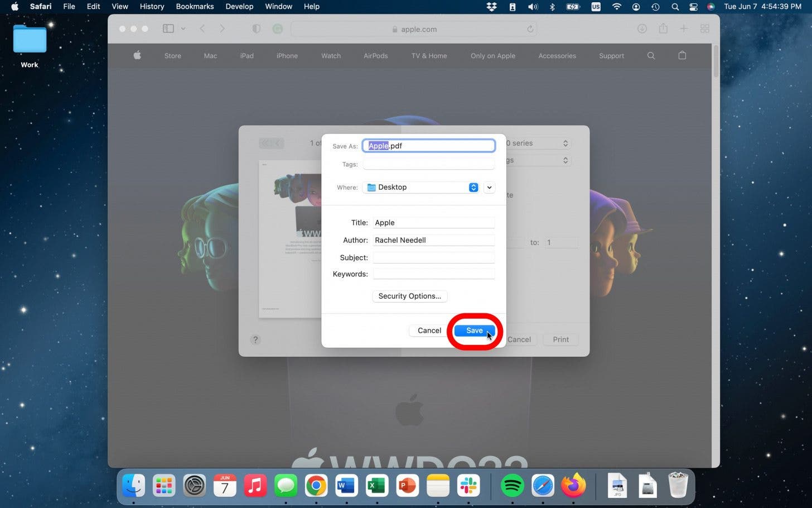Open the Window menu
The height and width of the screenshot is (508, 812).
coord(278,7)
